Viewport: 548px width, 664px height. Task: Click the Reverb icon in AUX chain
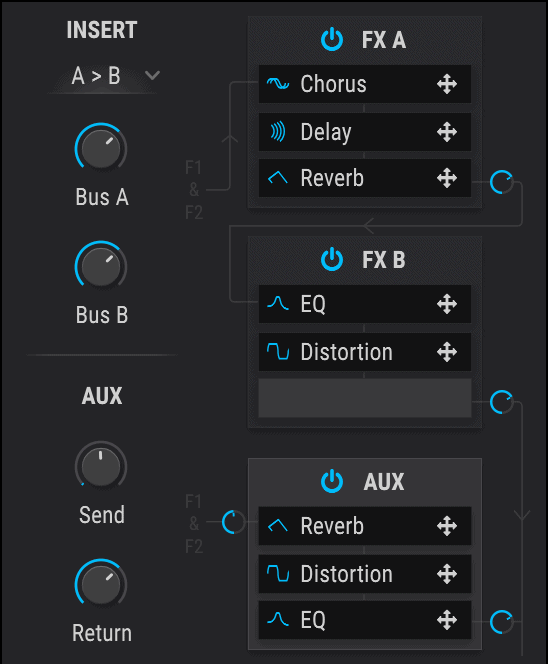coord(278,526)
